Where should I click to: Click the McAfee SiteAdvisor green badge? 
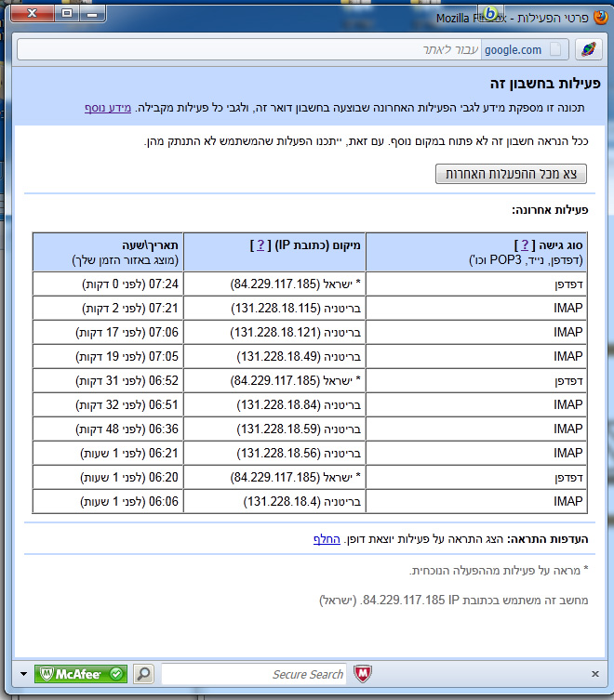pos(81,674)
